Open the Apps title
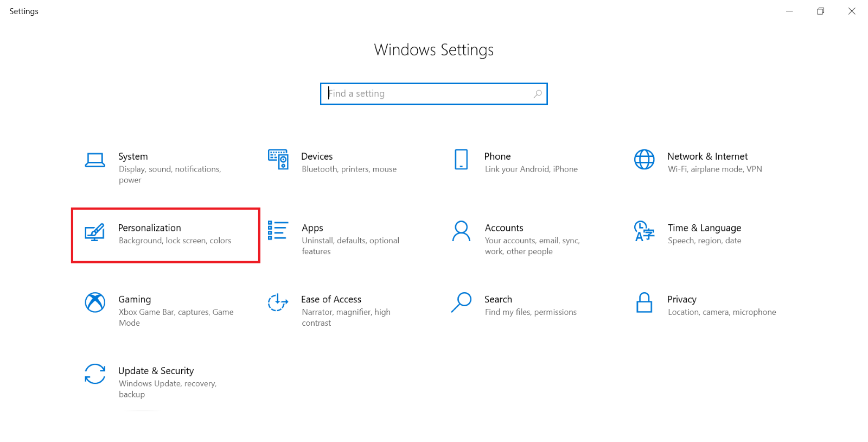The height and width of the screenshot is (442, 868). (312, 228)
